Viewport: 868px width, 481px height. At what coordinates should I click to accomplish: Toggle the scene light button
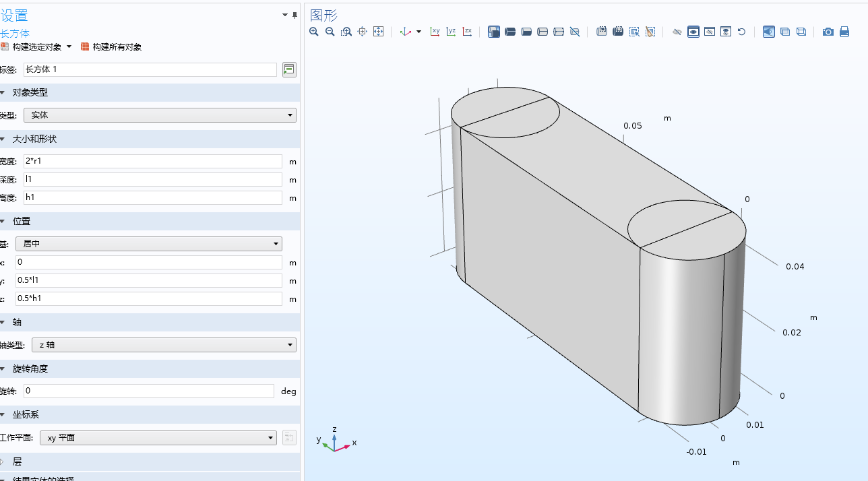pyautogui.click(x=769, y=32)
